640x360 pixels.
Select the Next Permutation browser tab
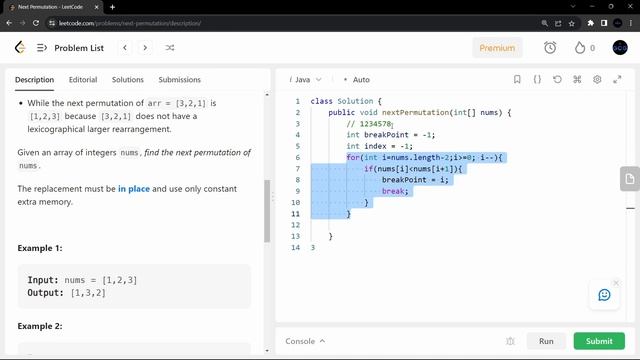point(54,7)
